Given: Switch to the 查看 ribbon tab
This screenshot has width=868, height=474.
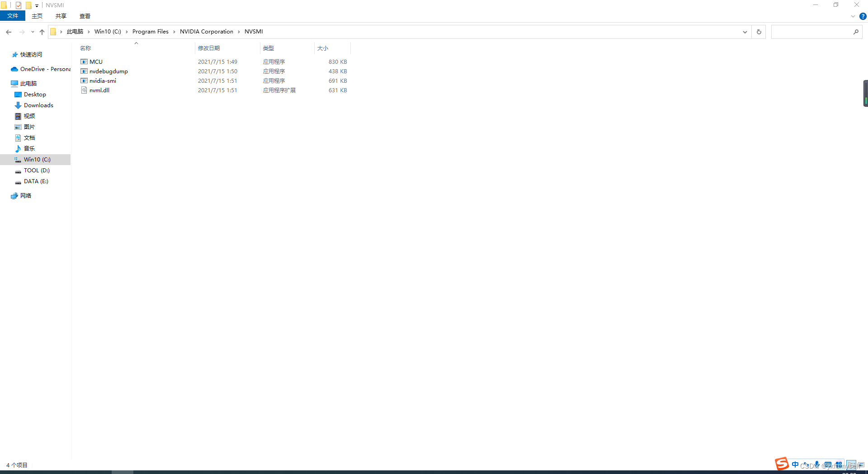Looking at the screenshot, I should click(x=85, y=16).
